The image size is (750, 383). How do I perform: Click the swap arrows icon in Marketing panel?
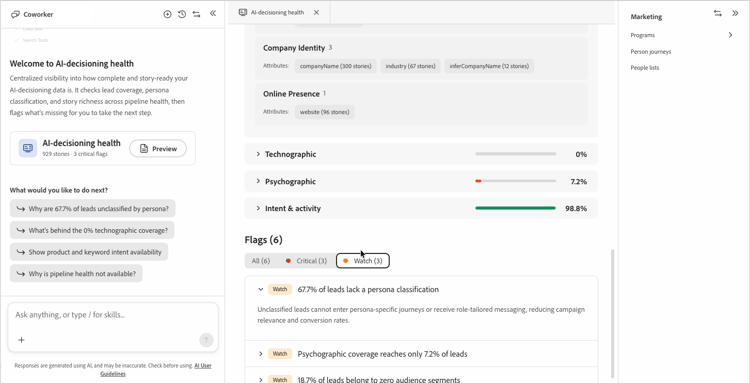click(717, 13)
